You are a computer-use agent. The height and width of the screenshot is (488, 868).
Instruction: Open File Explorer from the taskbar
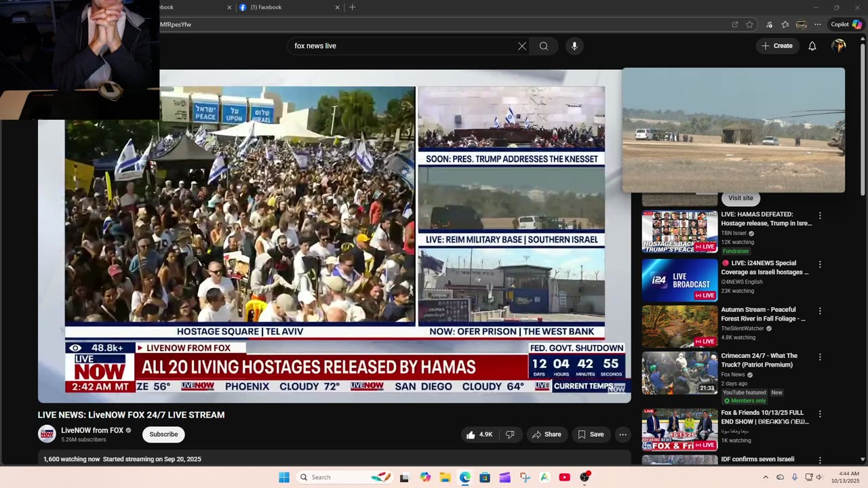click(x=445, y=477)
